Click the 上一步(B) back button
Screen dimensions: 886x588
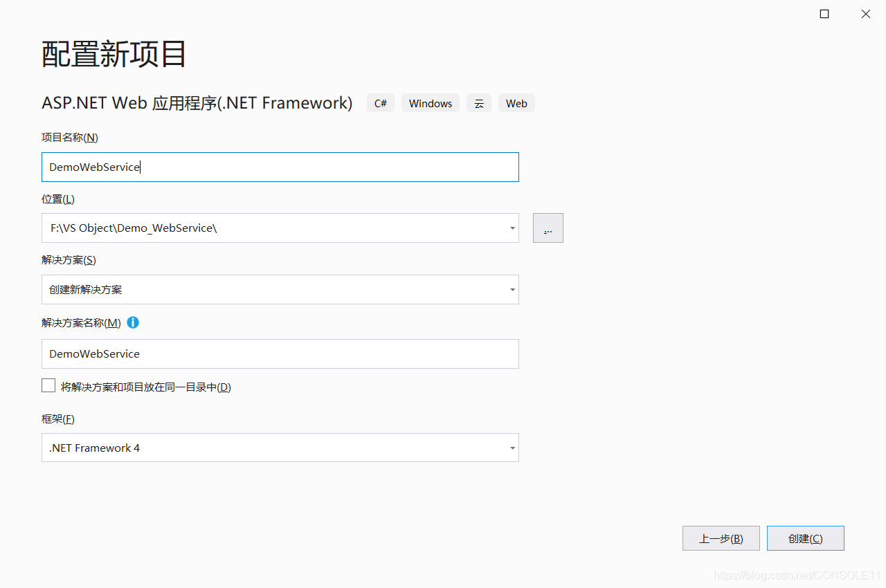click(x=721, y=538)
